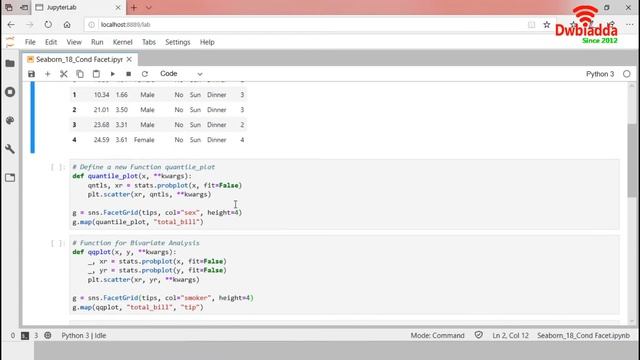
Task: Click into the quantile_plot code cell
Action: click(x=344, y=194)
